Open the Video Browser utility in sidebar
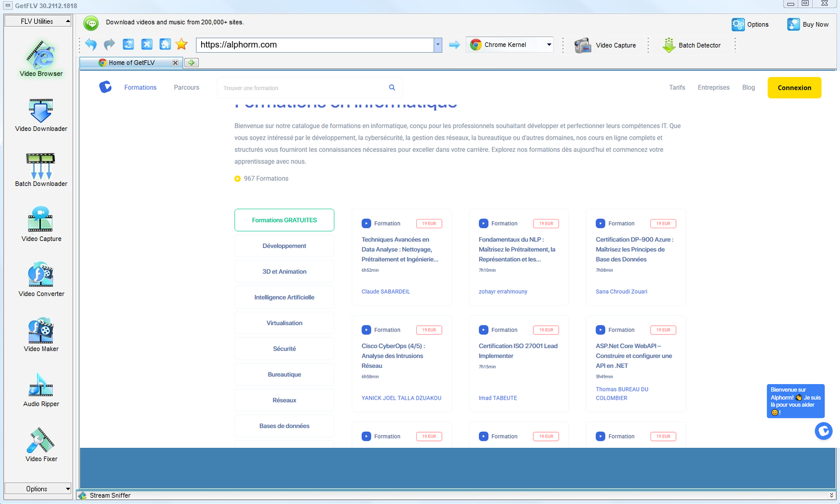The height and width of the screenshot is (504, 840). (41, 59)
